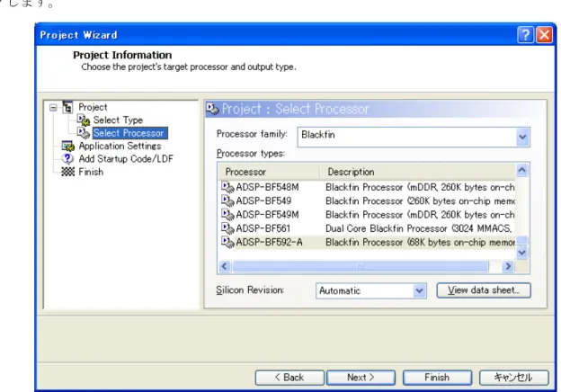Click the 68K bytes on-chip memory description
This screenshot has width=561, height=392.
[420, 242]
